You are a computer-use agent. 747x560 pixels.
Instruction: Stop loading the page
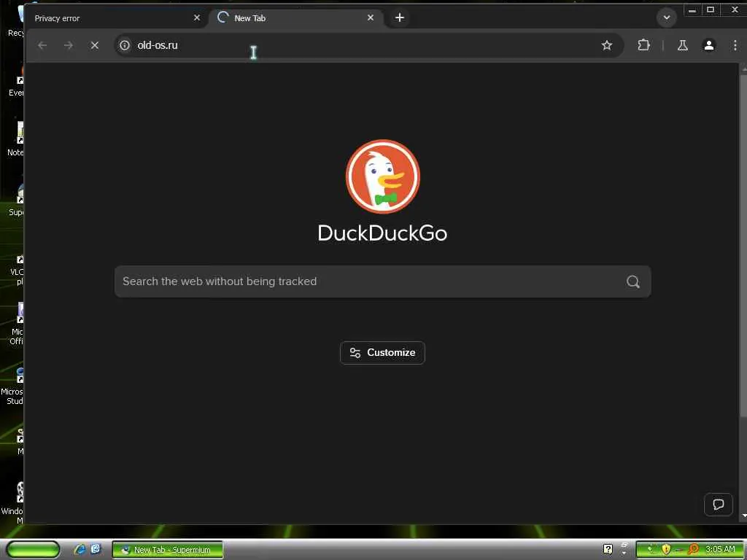click(x=95, y=45)
